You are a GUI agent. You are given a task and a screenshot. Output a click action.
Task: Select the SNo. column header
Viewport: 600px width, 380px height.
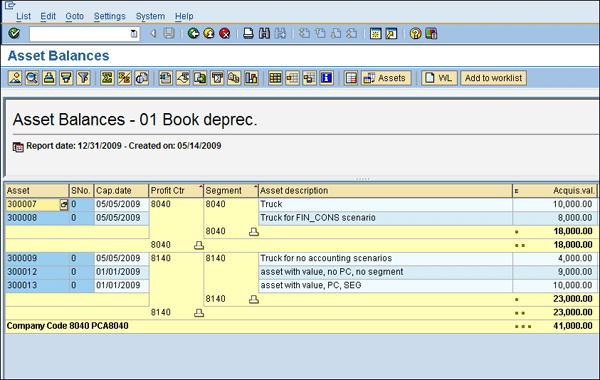(x=82, y=191)
